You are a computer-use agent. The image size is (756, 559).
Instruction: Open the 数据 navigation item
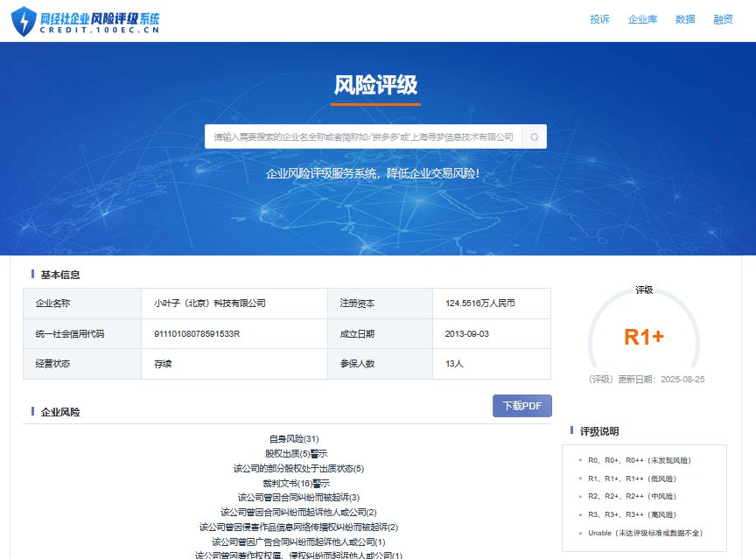coord(685,19)
